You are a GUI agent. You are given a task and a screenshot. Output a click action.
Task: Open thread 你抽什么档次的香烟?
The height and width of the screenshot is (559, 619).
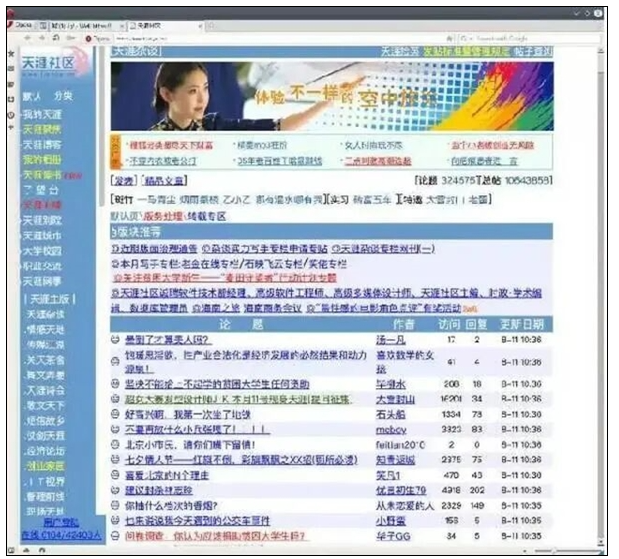click(x=171, y=505)
